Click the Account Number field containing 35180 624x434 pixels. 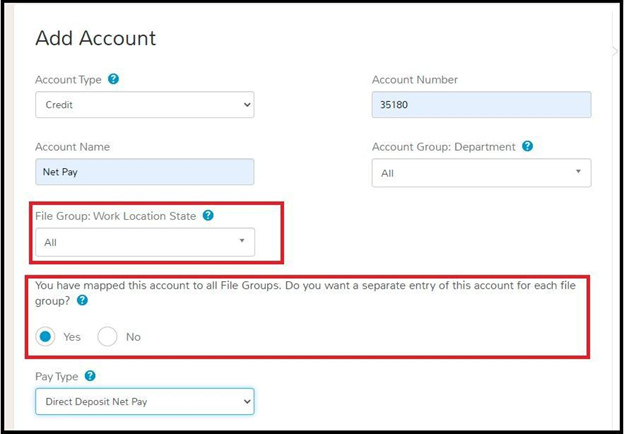click(x=482, y=105)
